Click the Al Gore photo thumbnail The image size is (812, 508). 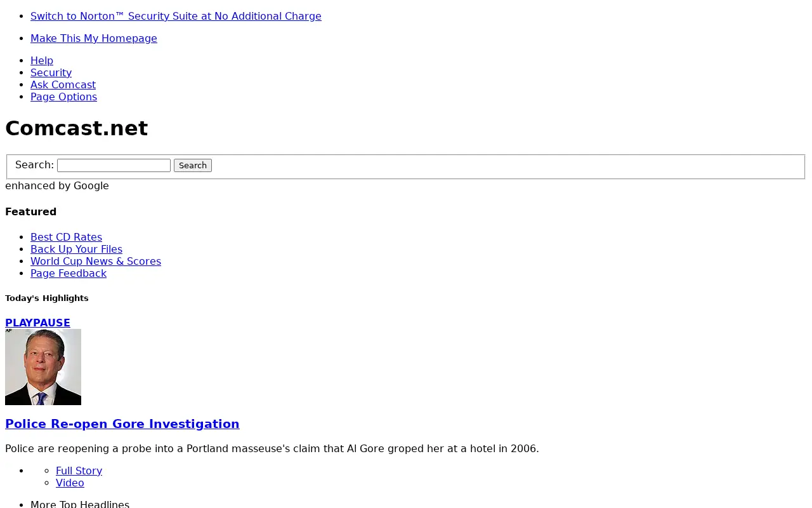coord(43,367)
